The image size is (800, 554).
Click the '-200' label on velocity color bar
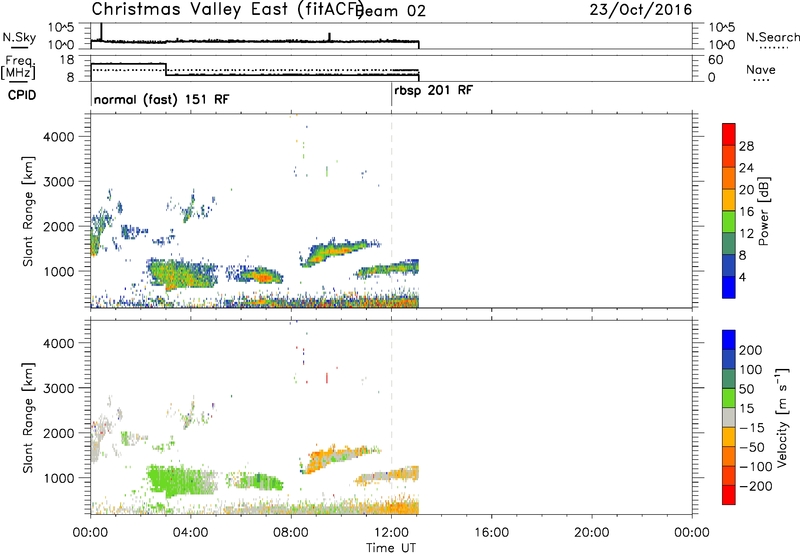coord(755,486)
